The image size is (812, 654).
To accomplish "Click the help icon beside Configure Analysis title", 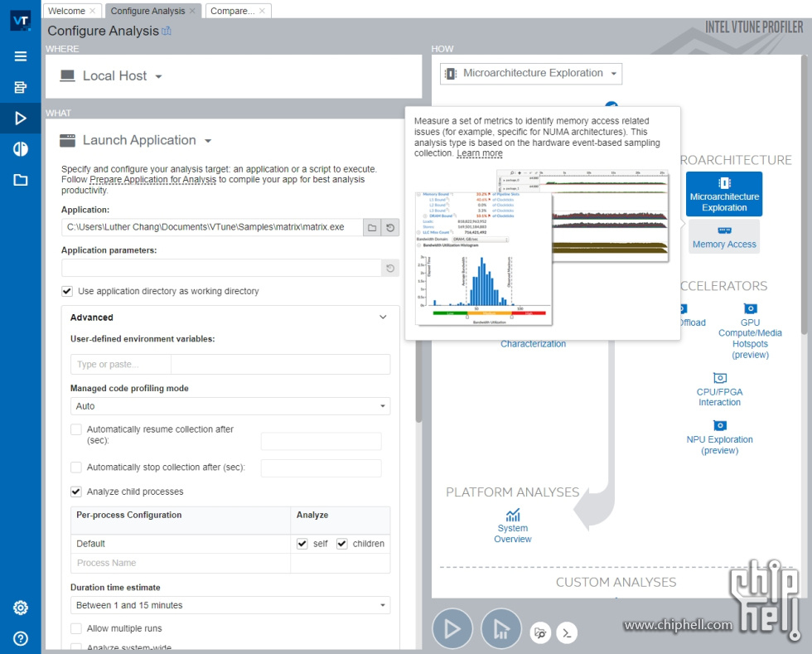I will coord(167,31).
